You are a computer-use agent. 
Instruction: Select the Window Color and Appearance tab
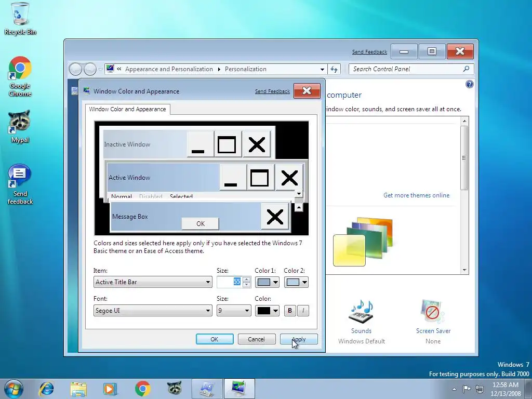tap(128, 109)
